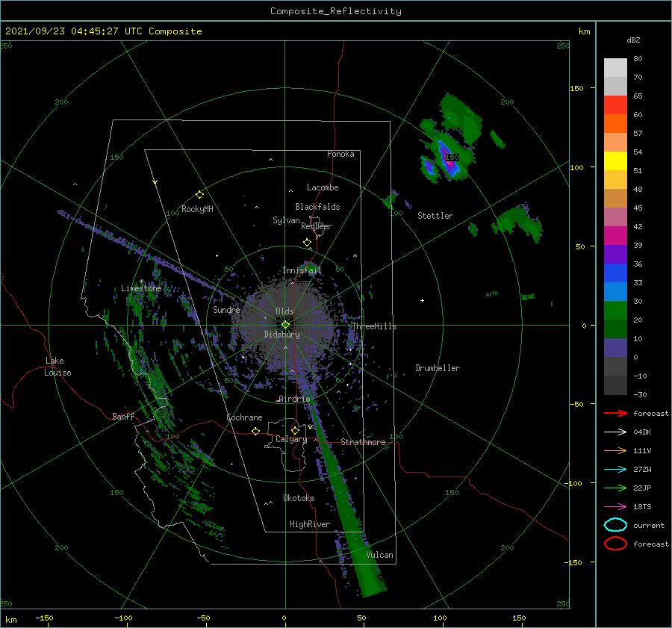Click the storm cell label 150
672x628 pixels.
(452, 158)
